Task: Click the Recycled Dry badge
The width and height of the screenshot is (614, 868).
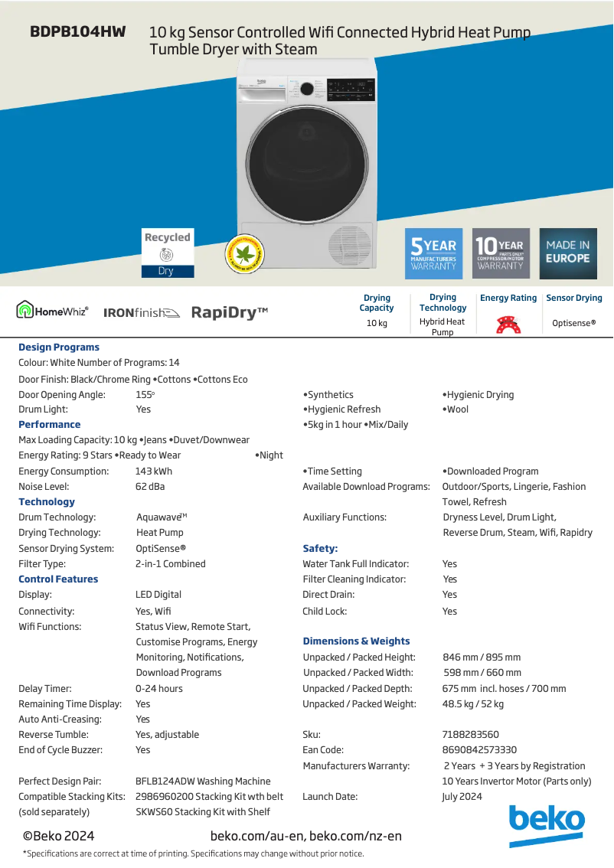Action: point(167,253)
